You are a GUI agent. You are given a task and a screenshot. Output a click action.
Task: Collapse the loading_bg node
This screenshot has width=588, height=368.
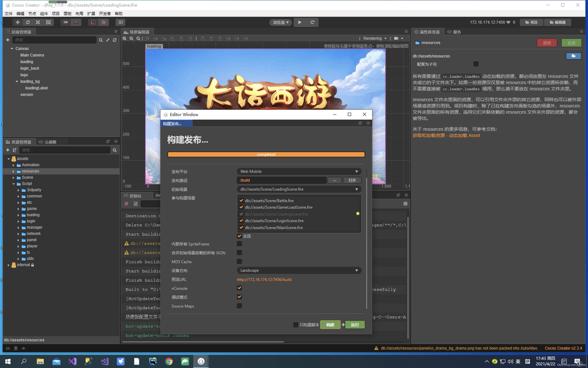click(x=17, y=81)
